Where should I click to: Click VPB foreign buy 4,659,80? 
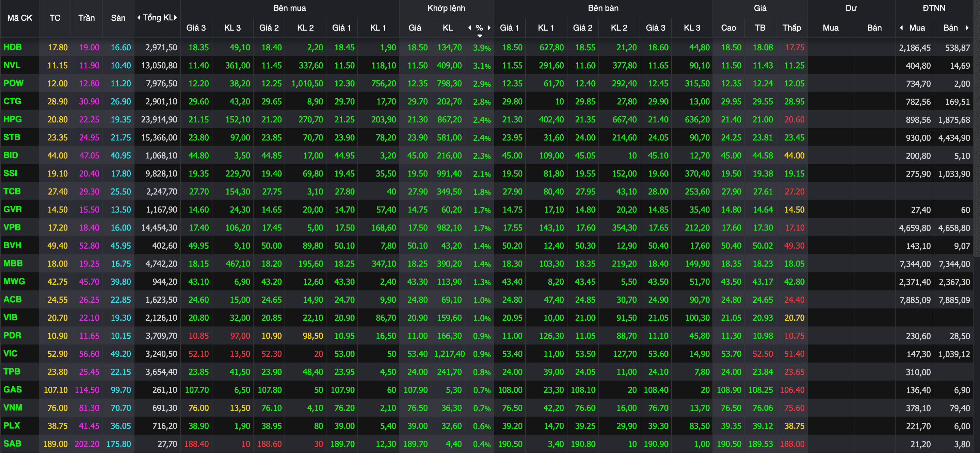coord(915,228)
